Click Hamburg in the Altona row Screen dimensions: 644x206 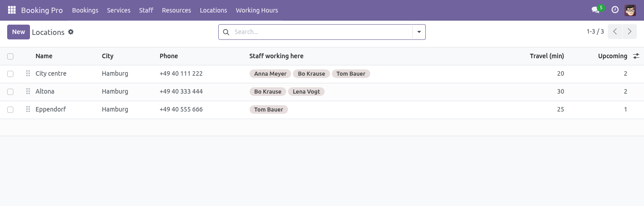click(x=115, y=91)
